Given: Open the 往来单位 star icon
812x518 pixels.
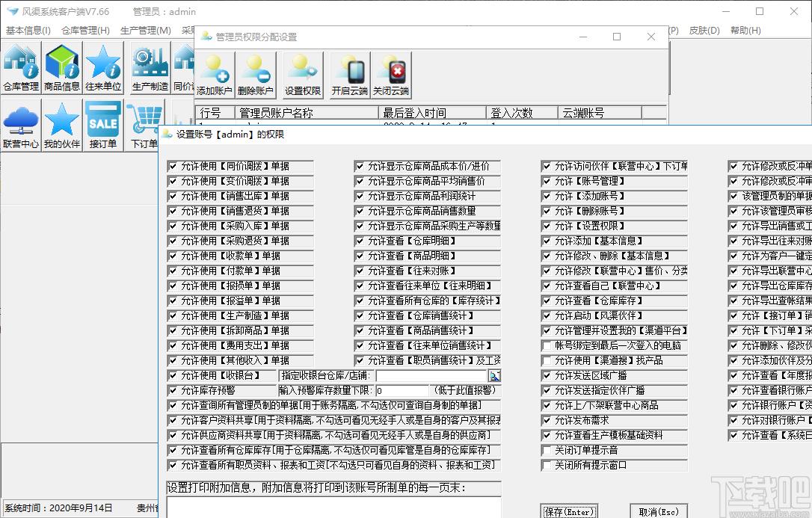Looking at the screenshot, I should (103, 68).
